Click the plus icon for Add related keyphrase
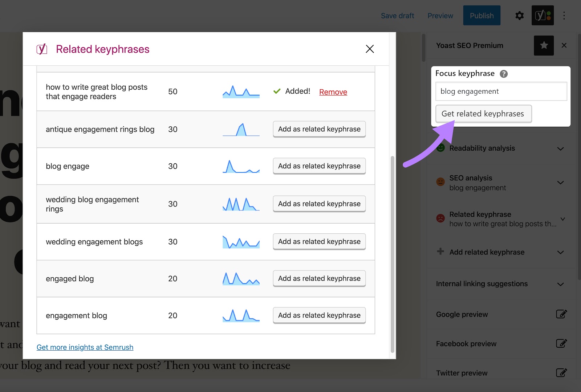This screenshot has height=392, width=581. click(440, 252)
